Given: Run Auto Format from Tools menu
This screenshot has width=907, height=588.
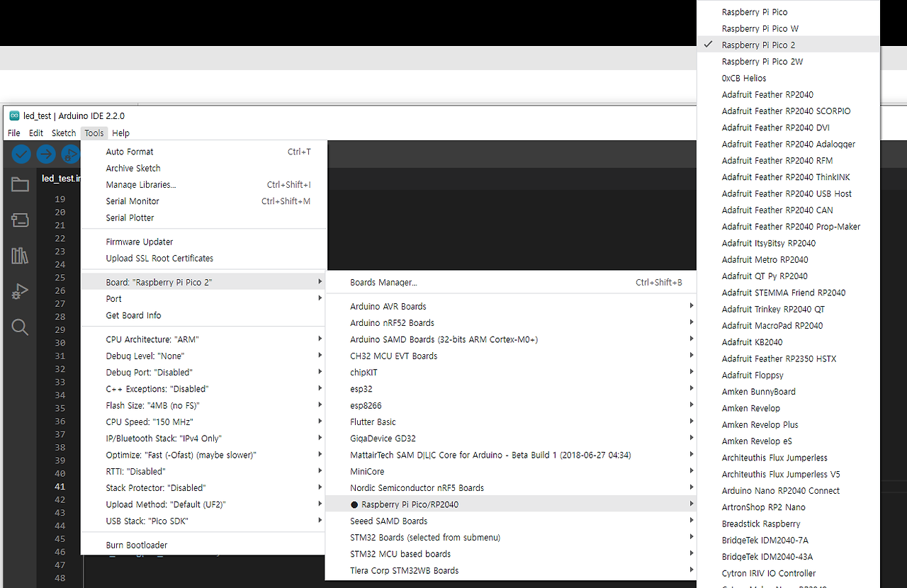Looking at the screenshot, I should coord(204,152).
